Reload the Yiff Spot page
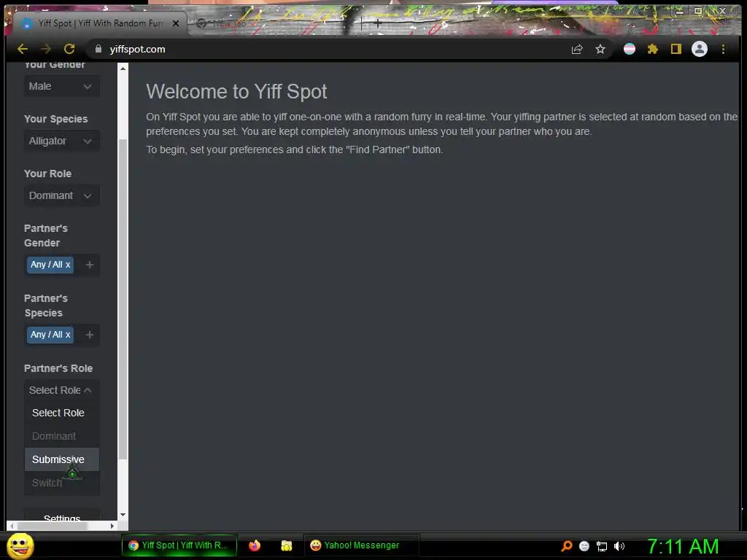Image resolution: width=747 pixels, height=560 pixels. pyautogui.click(x=69, y=49)
